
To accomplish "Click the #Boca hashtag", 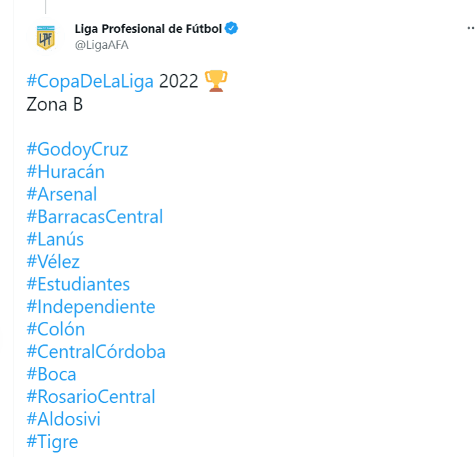I will point(51,375).
